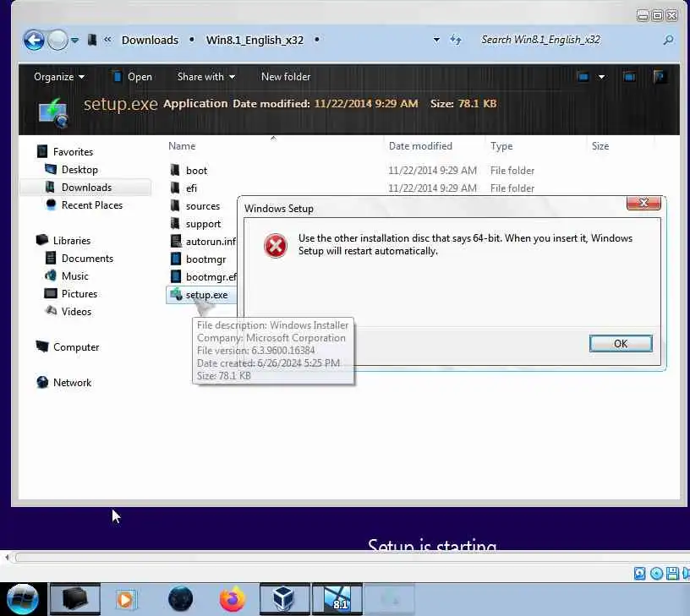Open the Music library

tap(74, 276)
